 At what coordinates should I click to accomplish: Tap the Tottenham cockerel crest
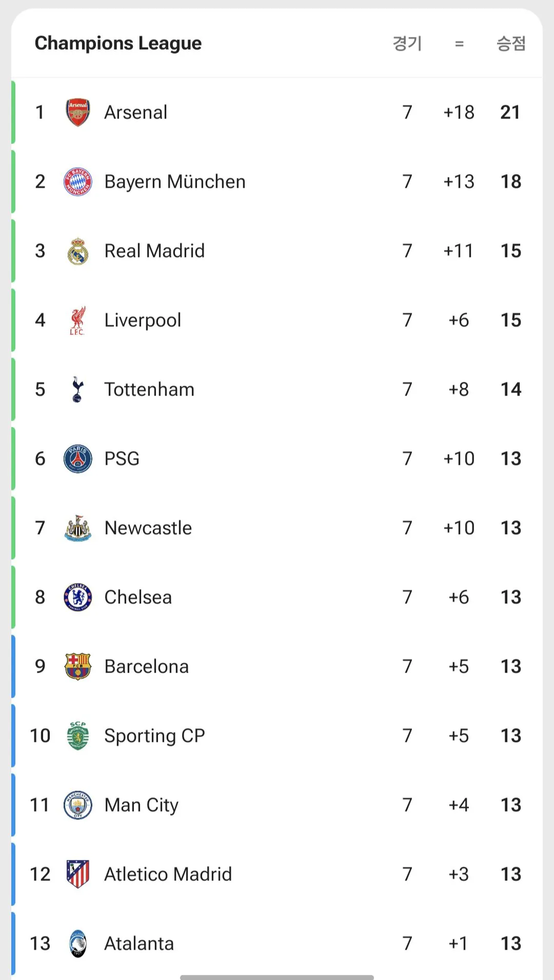78,389
